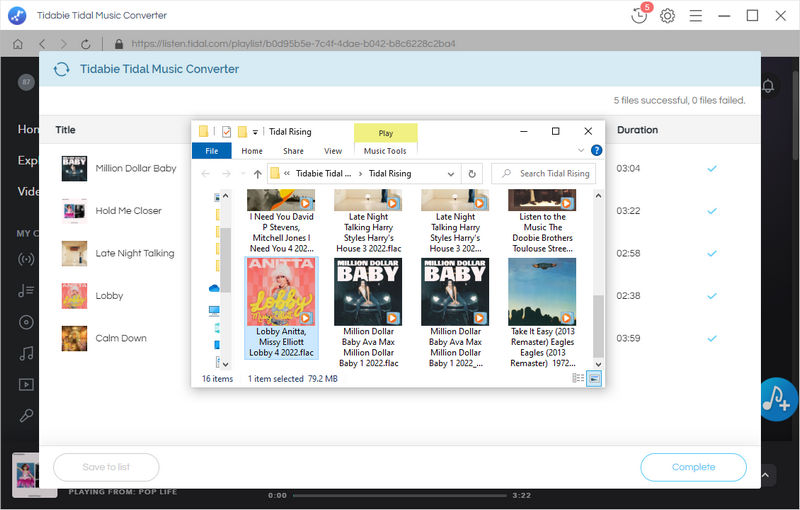This screenshot has height=510, width=800.
Task: Go up one folder level in Explorer
Action: click(258, 174)
